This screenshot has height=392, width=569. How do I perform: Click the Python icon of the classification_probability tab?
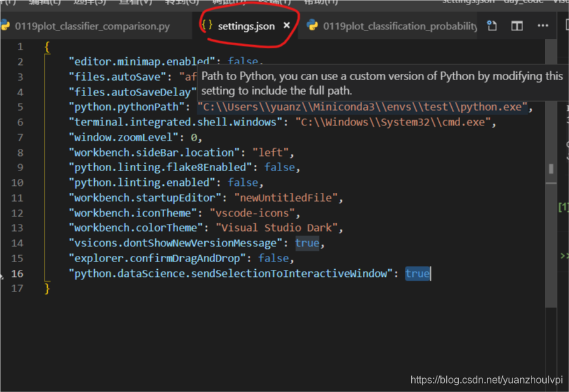312,25
